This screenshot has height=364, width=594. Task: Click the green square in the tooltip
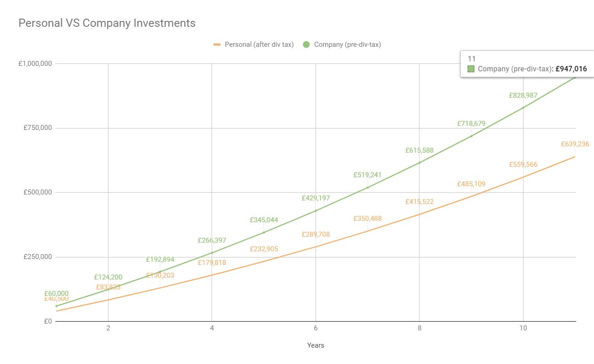(x=471, y=69)
